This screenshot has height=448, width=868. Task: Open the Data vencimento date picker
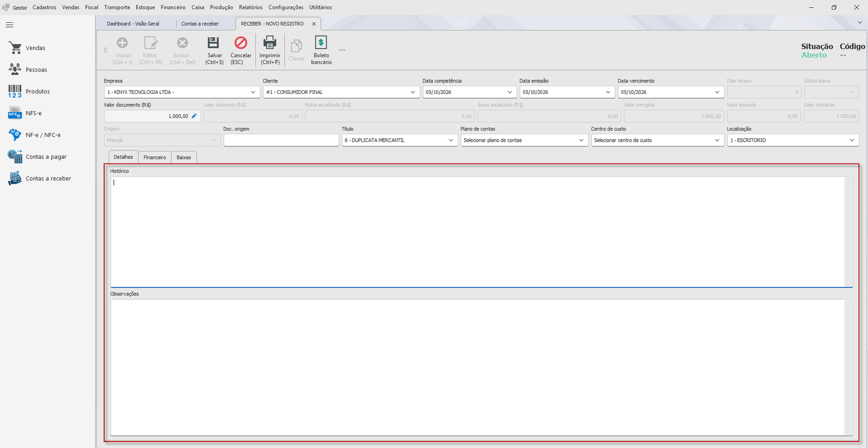pos(717,92)
